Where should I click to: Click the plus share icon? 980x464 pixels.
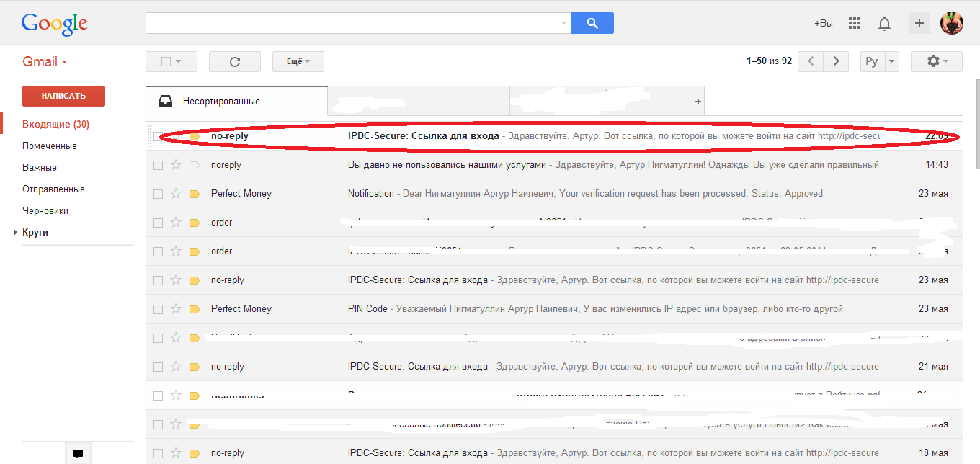(x=919, y=23)
